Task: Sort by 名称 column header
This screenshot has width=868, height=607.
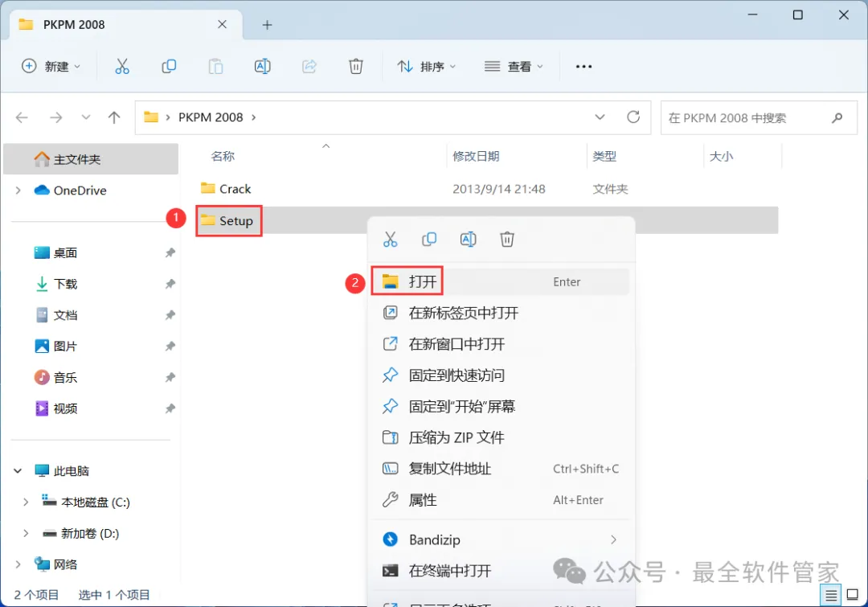Action: point(223,156)
